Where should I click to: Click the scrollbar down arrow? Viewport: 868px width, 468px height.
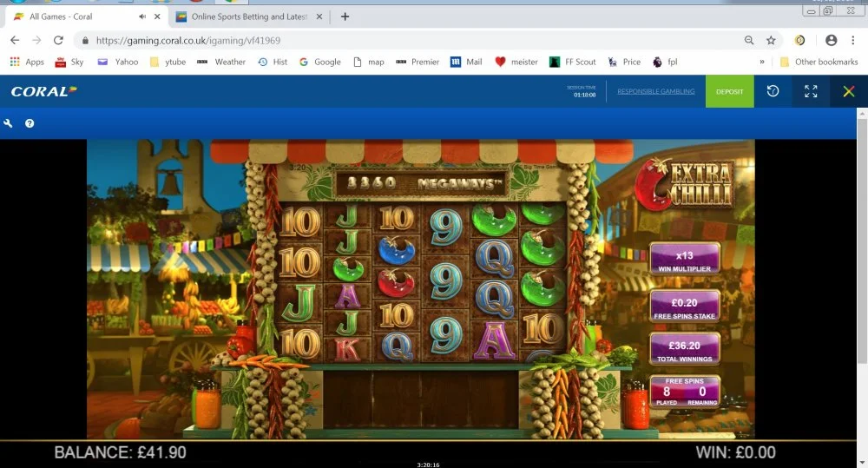(x=862, y=463)
